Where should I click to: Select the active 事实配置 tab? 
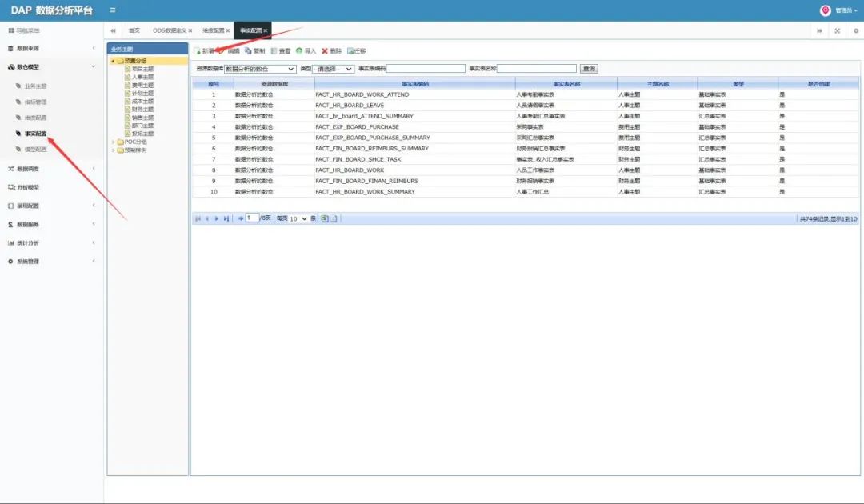(x=250, y=31)
